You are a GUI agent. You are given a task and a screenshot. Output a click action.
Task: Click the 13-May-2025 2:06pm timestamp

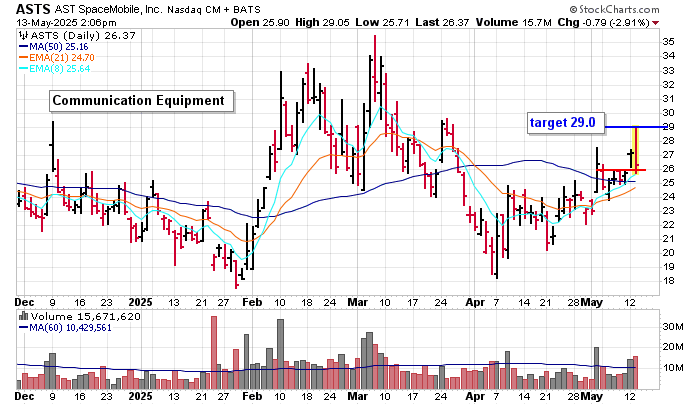(67, 23)
